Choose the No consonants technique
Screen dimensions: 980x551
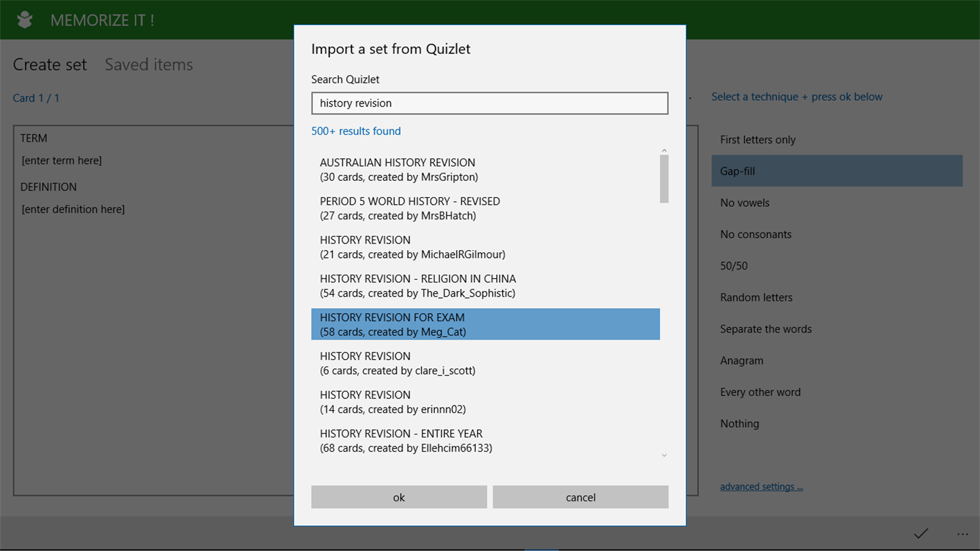(x=837, y=234)
